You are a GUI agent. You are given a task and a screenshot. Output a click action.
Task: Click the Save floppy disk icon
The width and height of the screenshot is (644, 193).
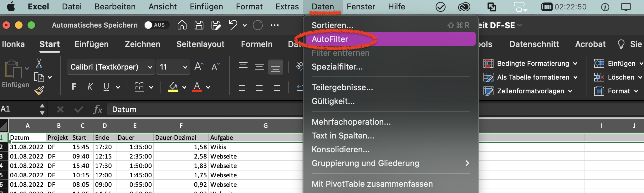click(x=199, y=25)
